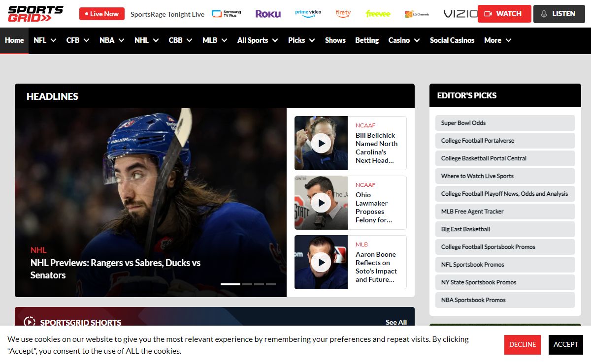Open the Betting menu item
Screen dimensions: 591x364
pyautogui.click(x=367, y=40)
